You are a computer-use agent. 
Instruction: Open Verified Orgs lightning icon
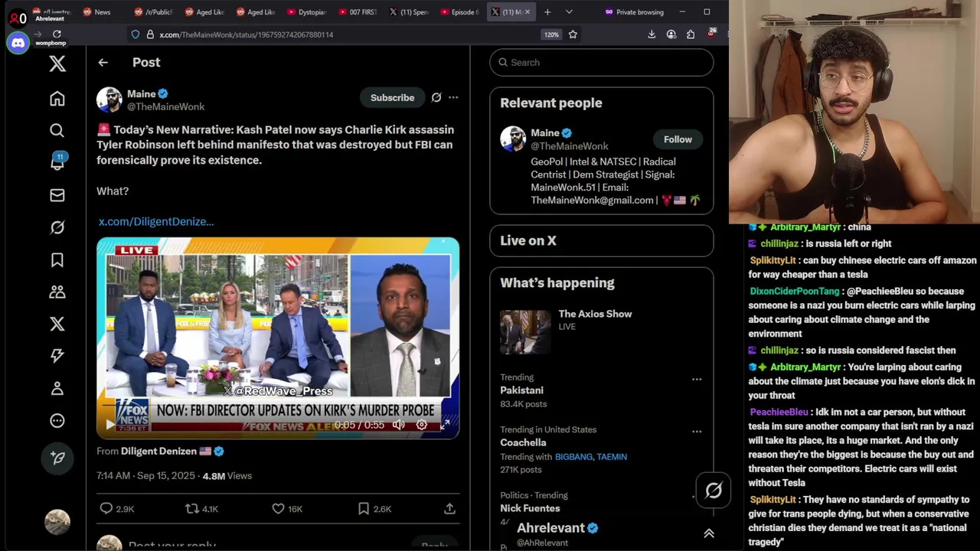point(57,356)
